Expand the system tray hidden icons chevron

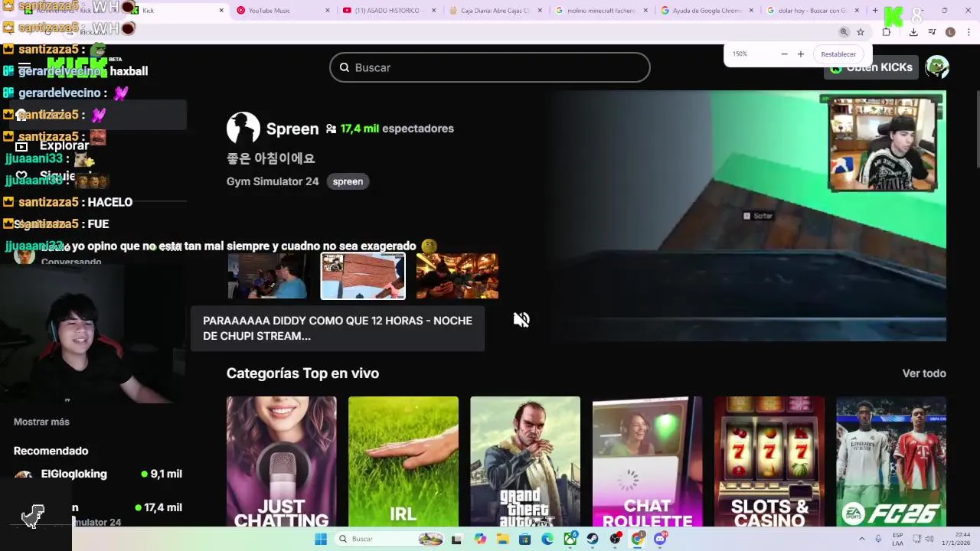[862, 539]
